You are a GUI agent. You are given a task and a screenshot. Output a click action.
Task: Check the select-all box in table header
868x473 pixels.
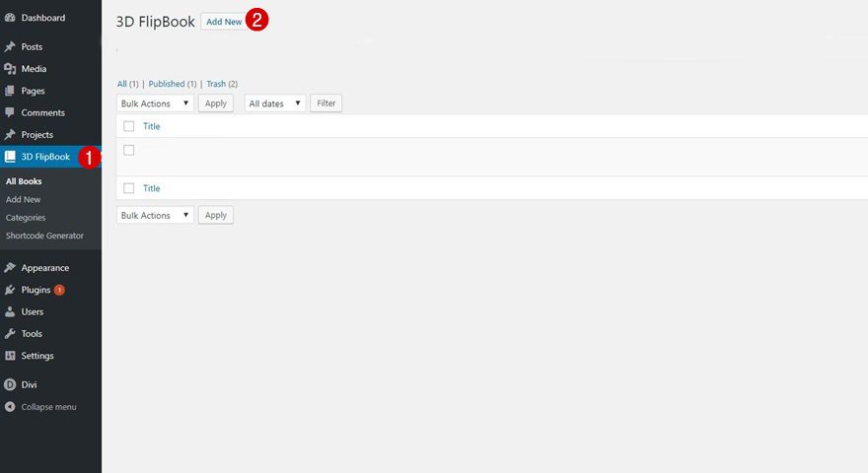point(128,126)
